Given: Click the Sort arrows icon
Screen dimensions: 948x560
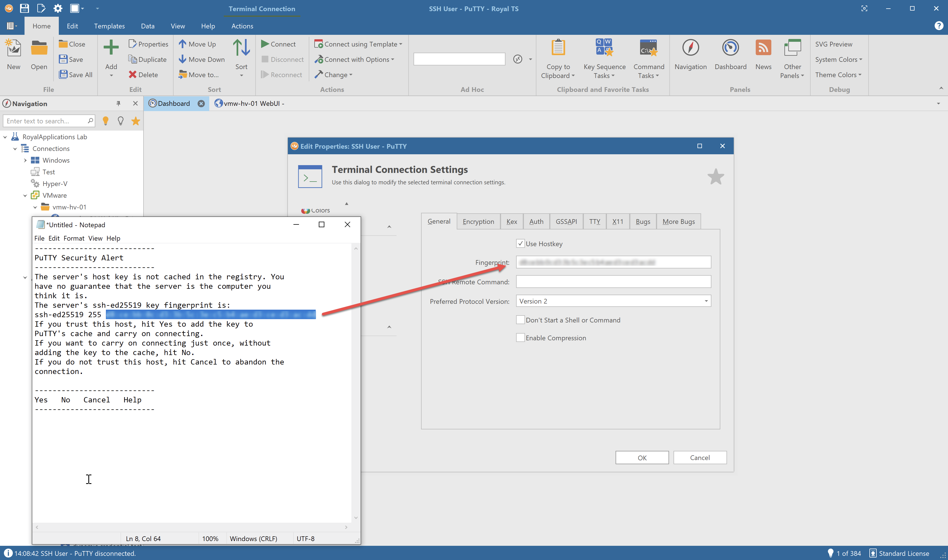Looking at the screenshot, I should [x=241, y=48].
